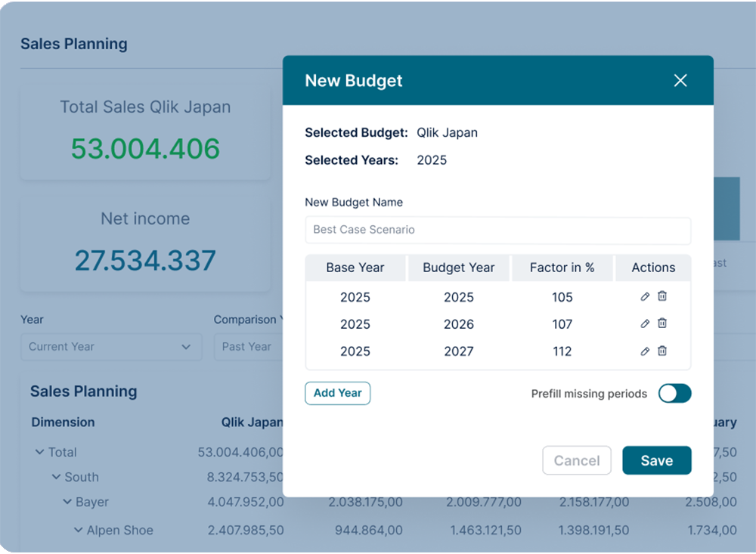Toggle Prefill missing periods switch
This screenshot has height=554, width=756.
674,394
